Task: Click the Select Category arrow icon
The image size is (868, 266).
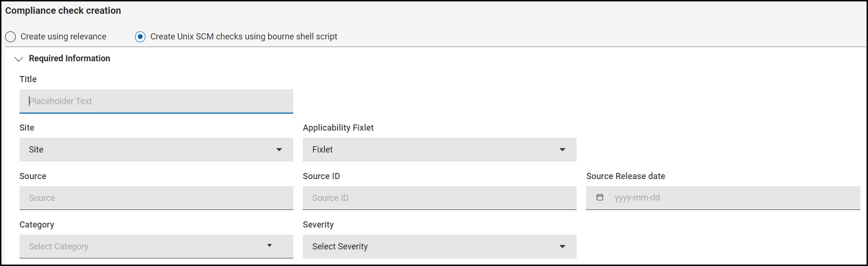Action: point(270,246)
